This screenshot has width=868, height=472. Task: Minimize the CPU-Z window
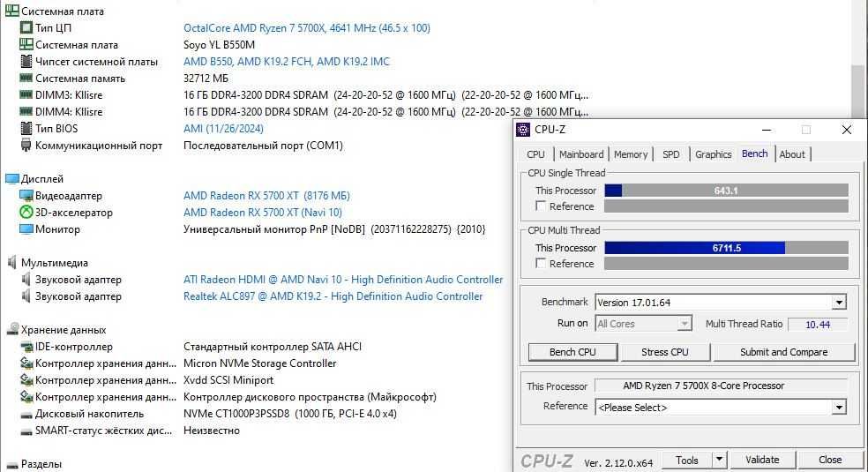(767, 130)
